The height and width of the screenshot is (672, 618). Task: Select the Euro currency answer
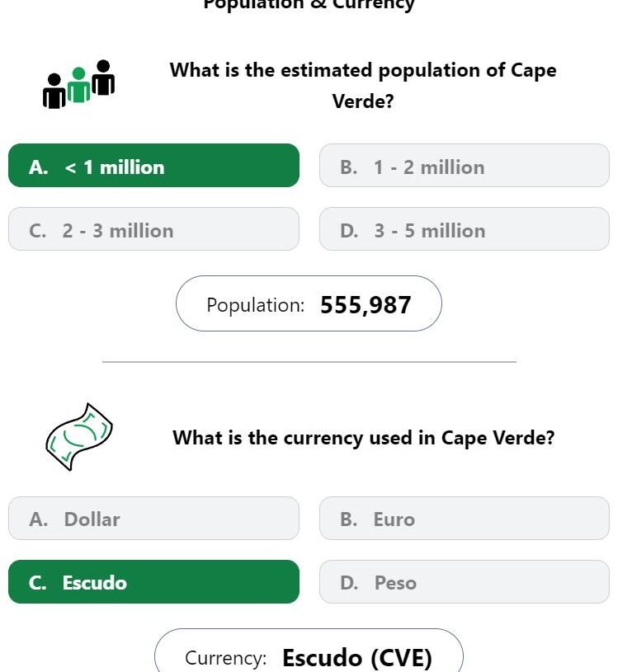pos(465,518)
